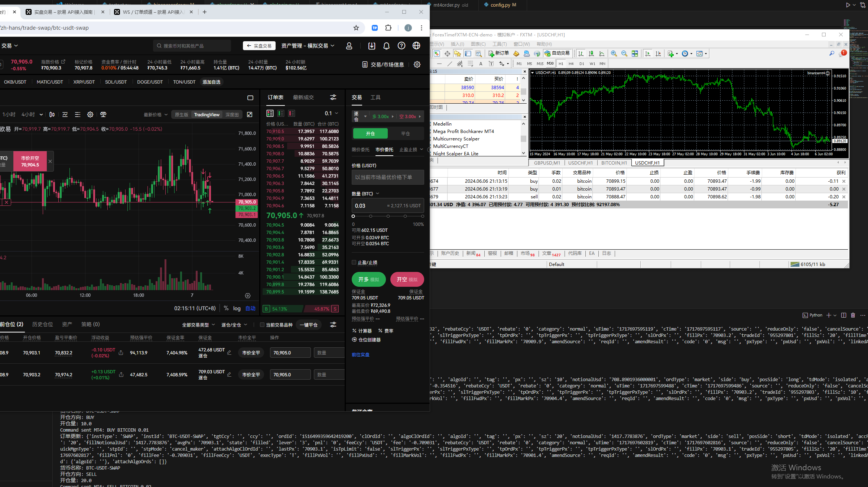Click the red 开空 模拟 button
Viewport: 868px width, 487px height.
407,279
